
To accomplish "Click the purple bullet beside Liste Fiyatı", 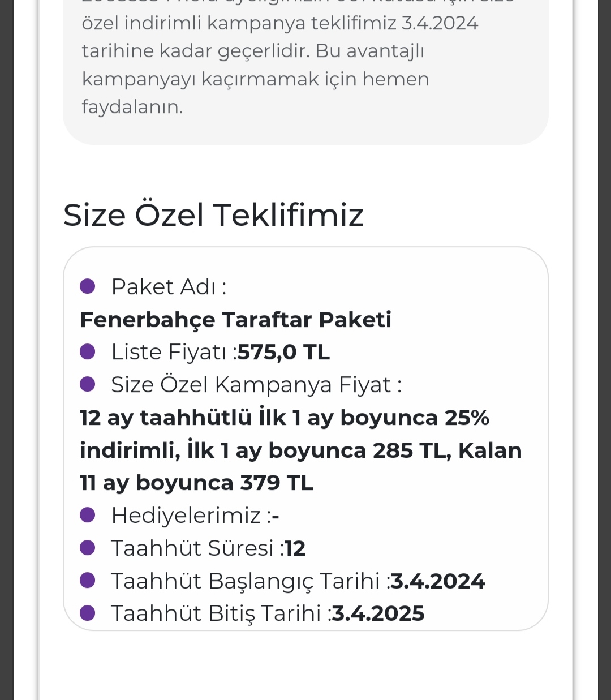I will click(88, 352).
